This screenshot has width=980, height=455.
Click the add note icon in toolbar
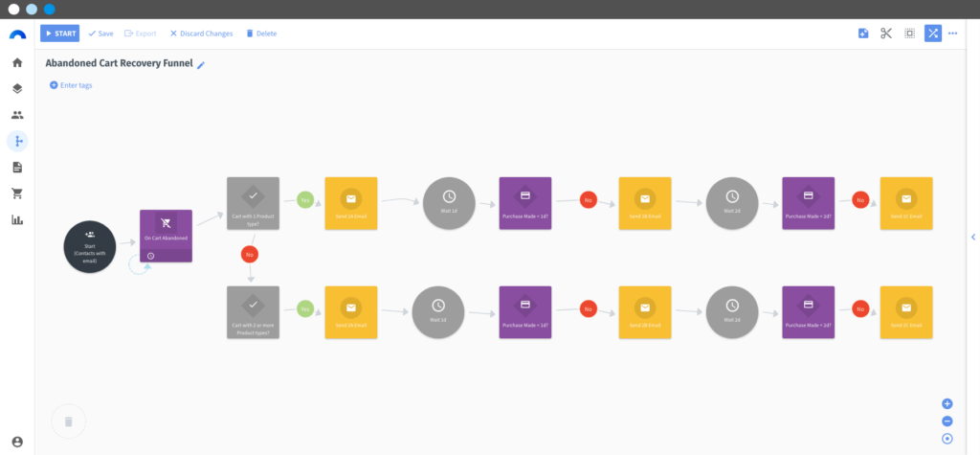[863, 34]
